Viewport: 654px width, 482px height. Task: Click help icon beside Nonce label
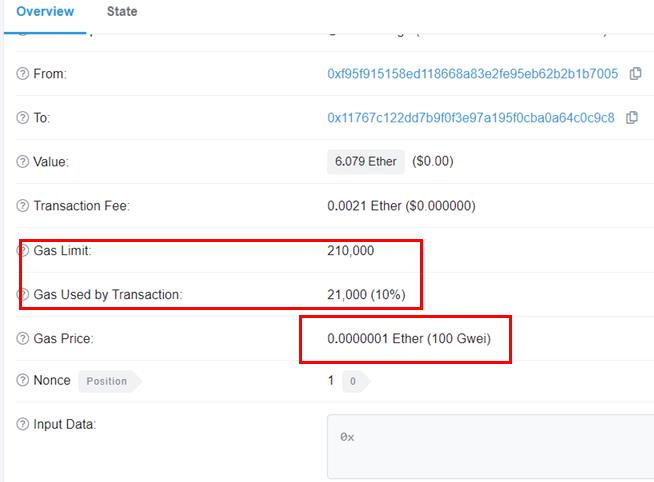23,380
